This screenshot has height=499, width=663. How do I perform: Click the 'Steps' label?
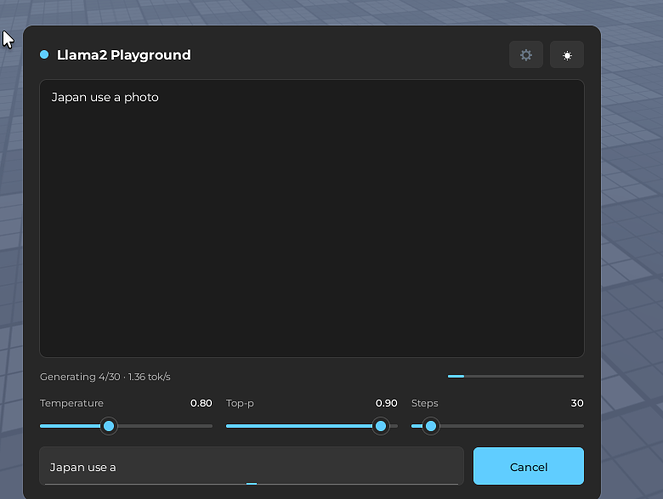coord(425,403)
